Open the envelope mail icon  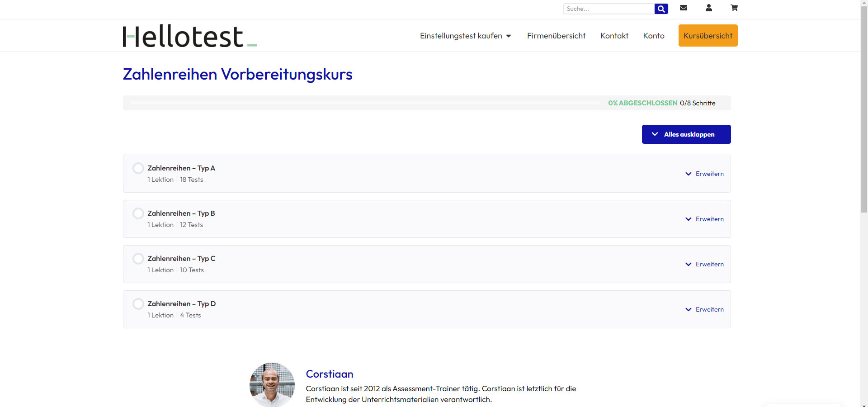pyautogui.click(x=684, y=8)
